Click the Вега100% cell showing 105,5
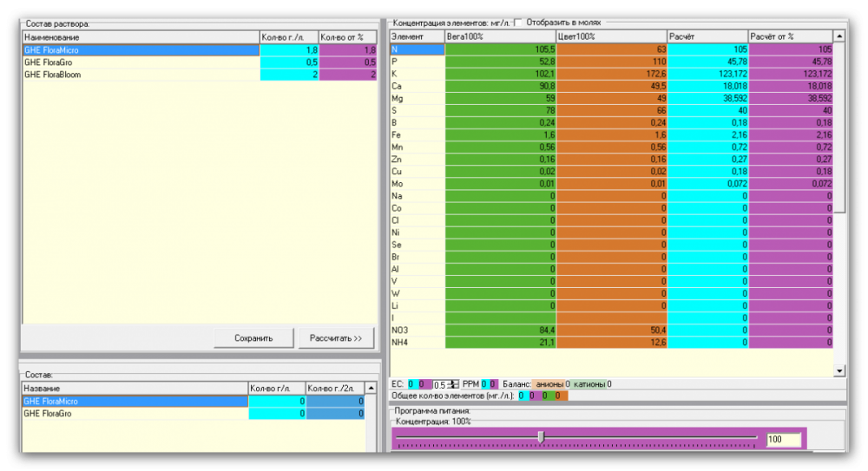Viewport: 868px width, 471px height. (501, 49)
